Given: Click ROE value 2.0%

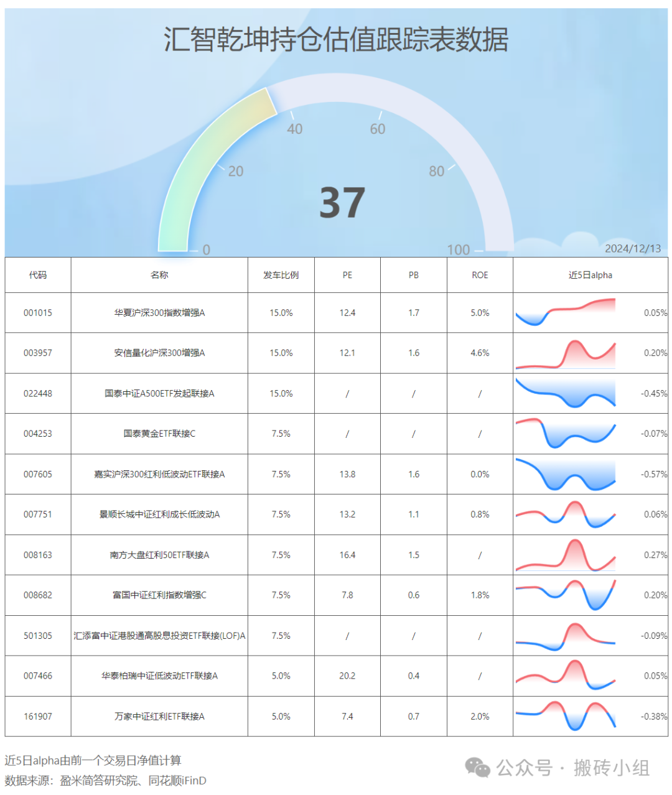Looking at the screenshot, I should tap(480, 717).
